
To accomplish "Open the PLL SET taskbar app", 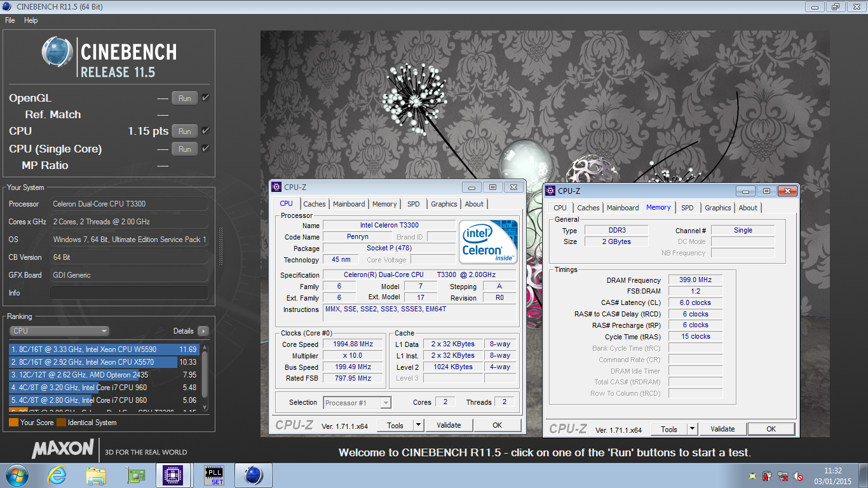I will pos(214,475).
